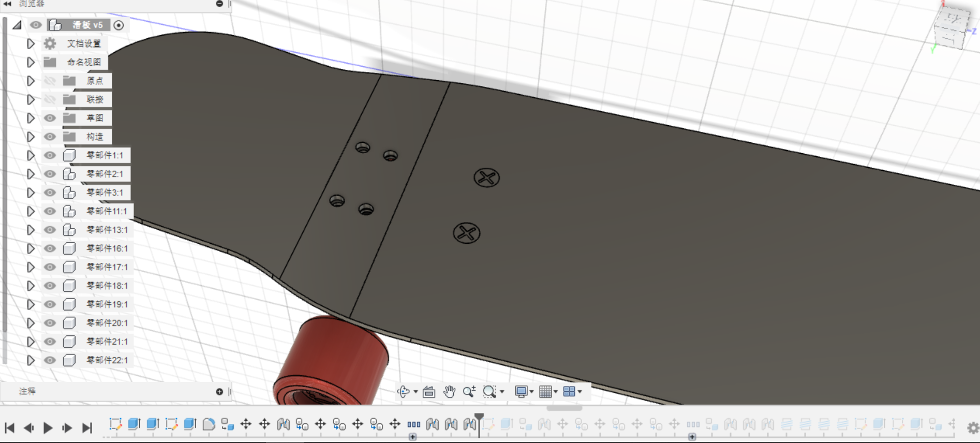The width and height of the screenshot is (980, 443).
Task: Expand the 注释 comments panel plus icon
Action: [x=219, y=392]
